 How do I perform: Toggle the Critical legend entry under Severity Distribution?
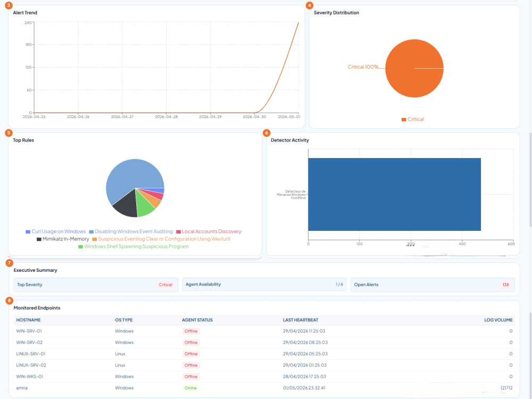click(413, 119)
